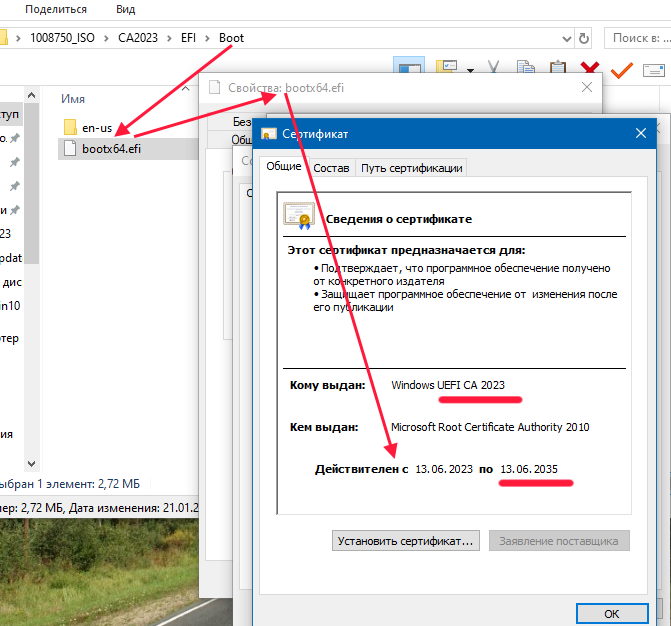Click the Сертификат title bar icon
Viewport: 671px width, 626px height.
coord(268,134)
